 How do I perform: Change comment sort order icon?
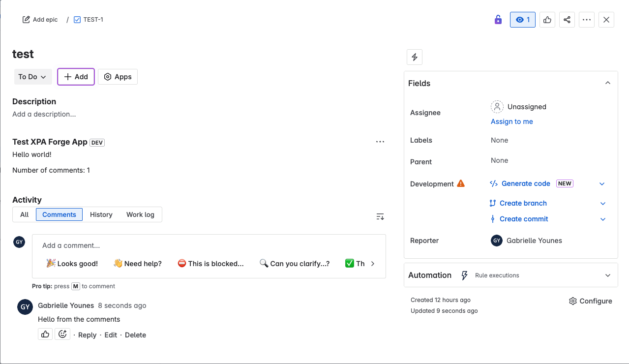379,216
